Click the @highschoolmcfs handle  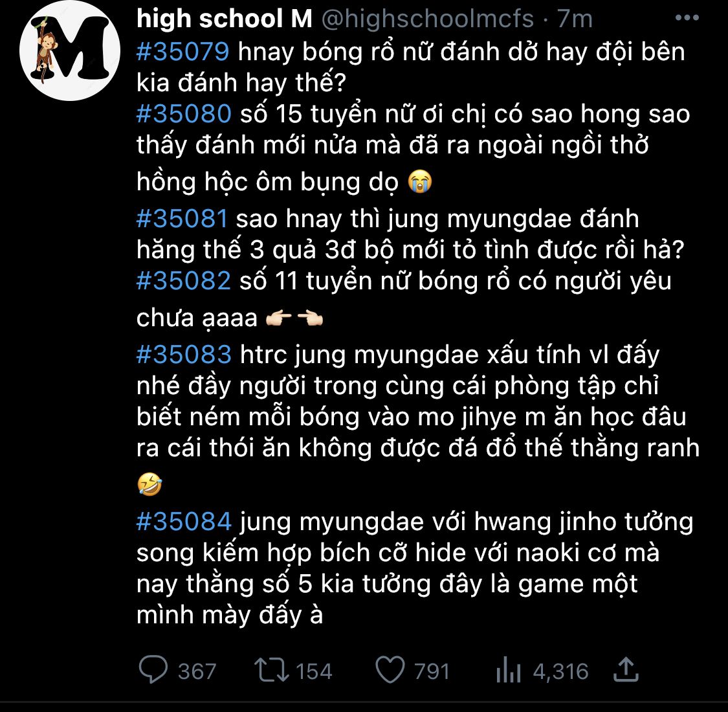[x=427, y=19]
